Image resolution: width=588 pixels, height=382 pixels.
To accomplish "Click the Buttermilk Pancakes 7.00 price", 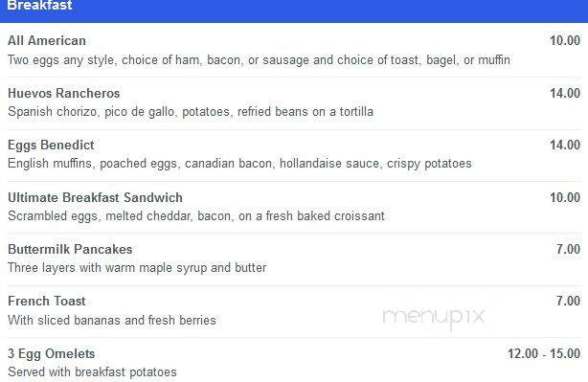I will pos(568,249).
